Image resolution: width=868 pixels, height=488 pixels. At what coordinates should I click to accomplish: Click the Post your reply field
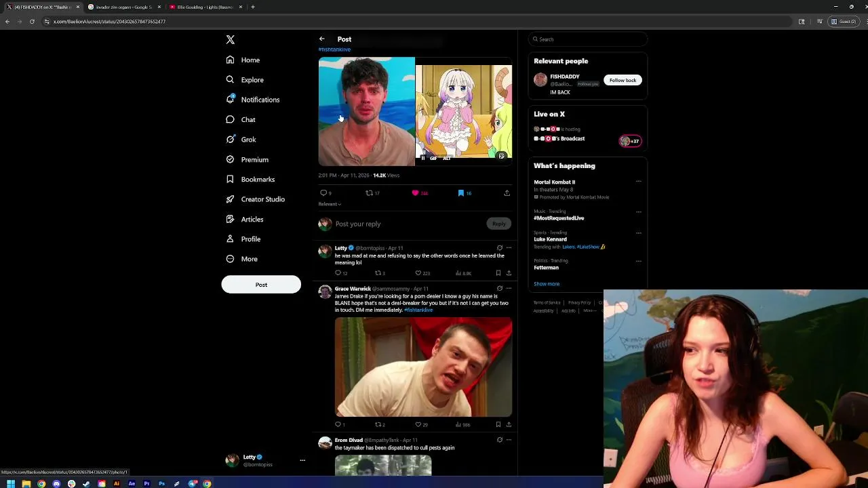coord(409,224)
